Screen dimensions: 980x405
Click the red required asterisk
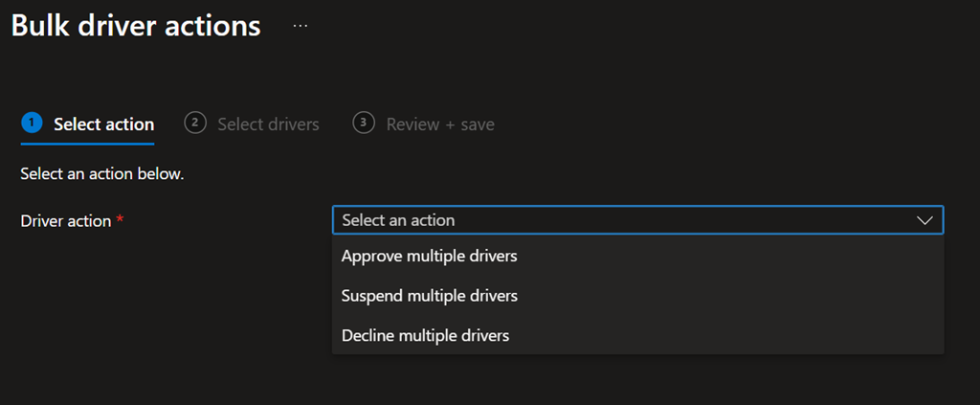coord(121,221)
